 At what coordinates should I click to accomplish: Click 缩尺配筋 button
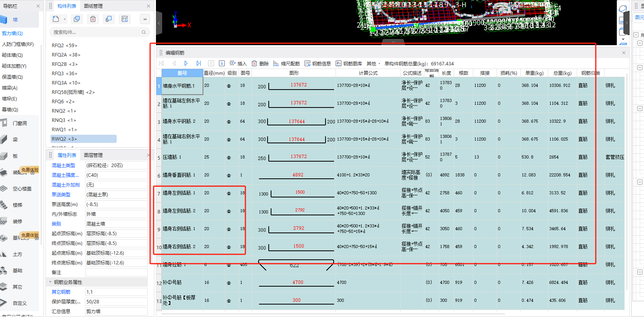[287, 63]
